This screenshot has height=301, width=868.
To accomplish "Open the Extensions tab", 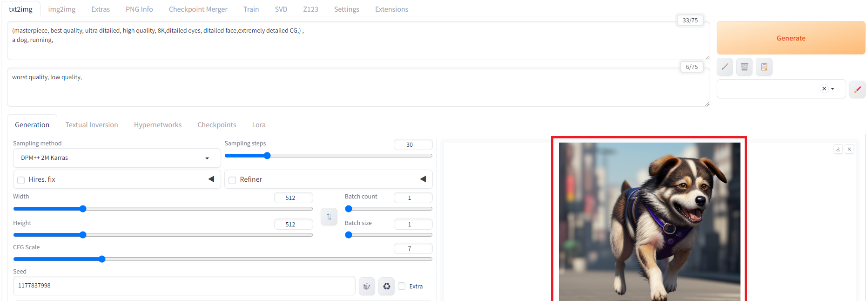I will 392,9.
